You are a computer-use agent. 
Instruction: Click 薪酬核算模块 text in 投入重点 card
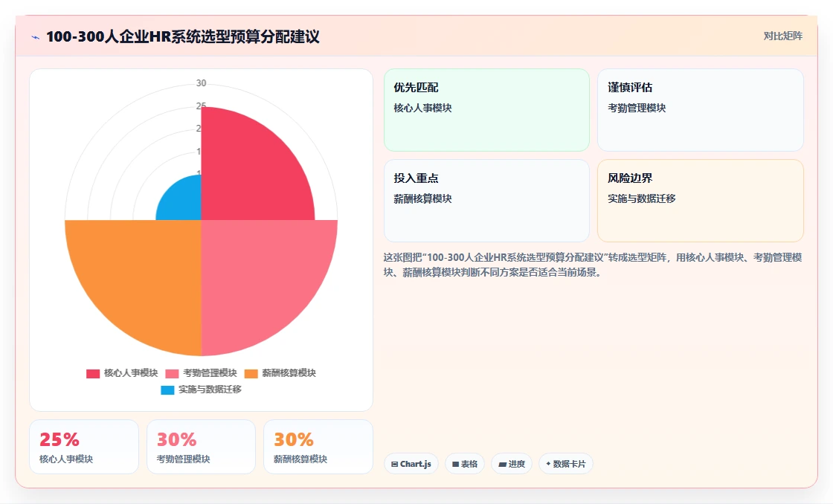pos(423,199)
